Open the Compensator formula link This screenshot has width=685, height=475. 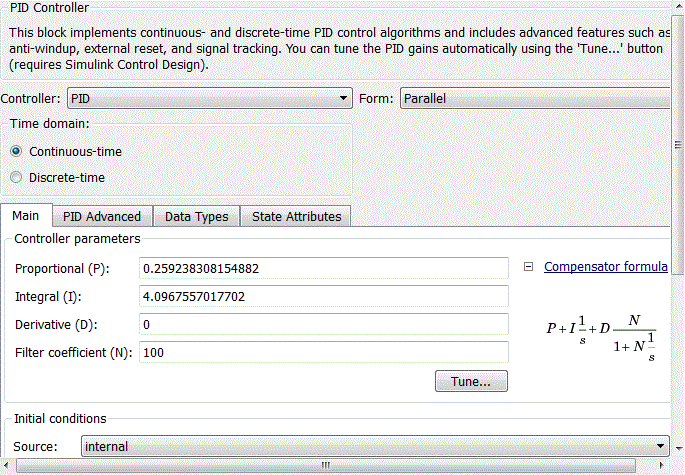click(605, 267)
